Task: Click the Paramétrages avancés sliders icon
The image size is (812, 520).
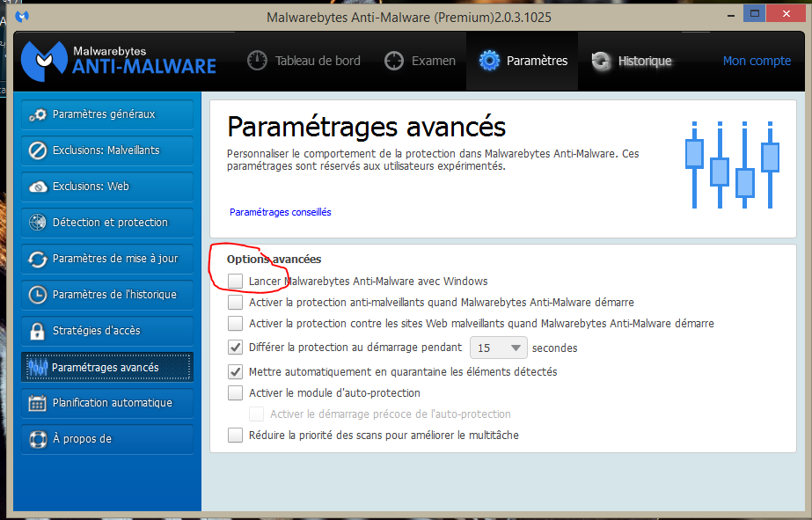Action: tap(38, 367)
